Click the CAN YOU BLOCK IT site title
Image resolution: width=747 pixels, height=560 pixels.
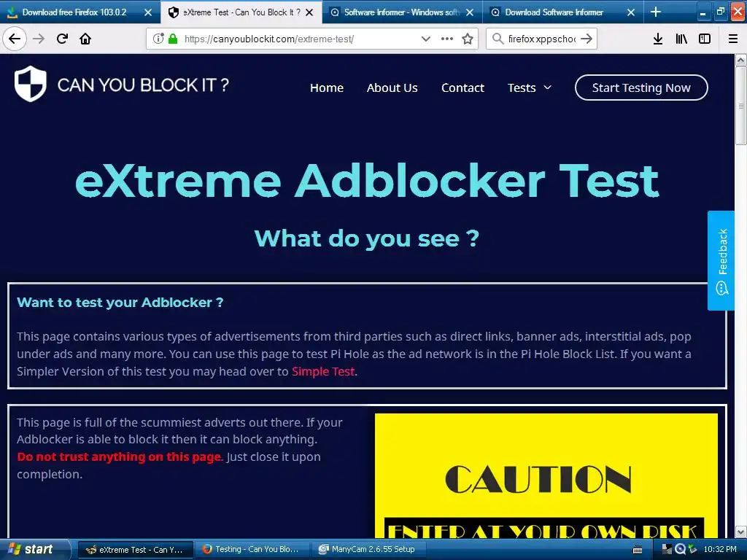[x=143, y=85]
